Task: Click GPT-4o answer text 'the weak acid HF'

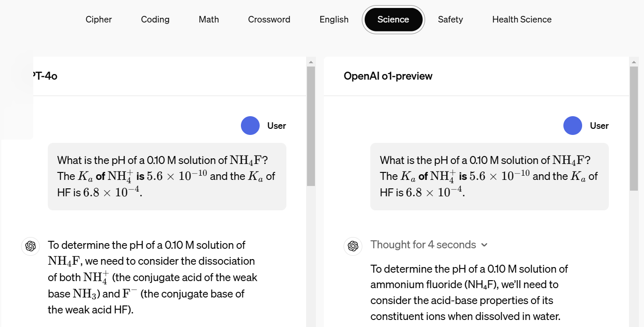Action: pos(89,310)
